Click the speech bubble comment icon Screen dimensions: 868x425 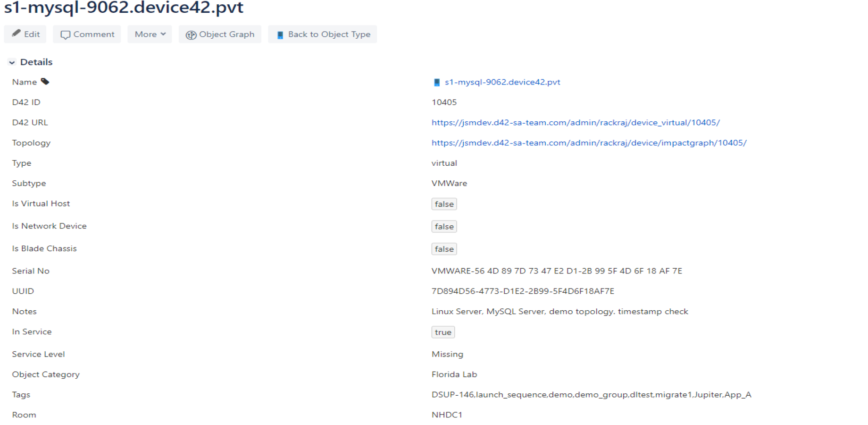pyautogui.click(x=66, y=34)
